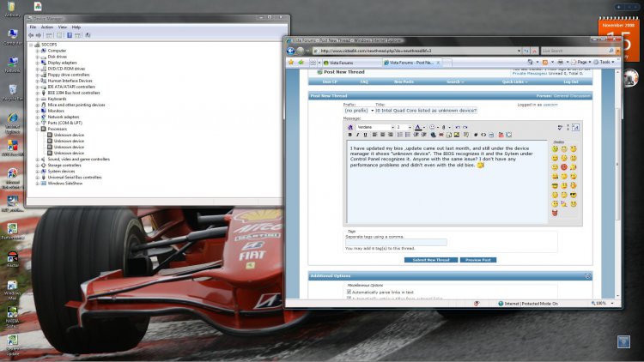Click the Submit New Thread button
The image size is (644, 362).
431,260
